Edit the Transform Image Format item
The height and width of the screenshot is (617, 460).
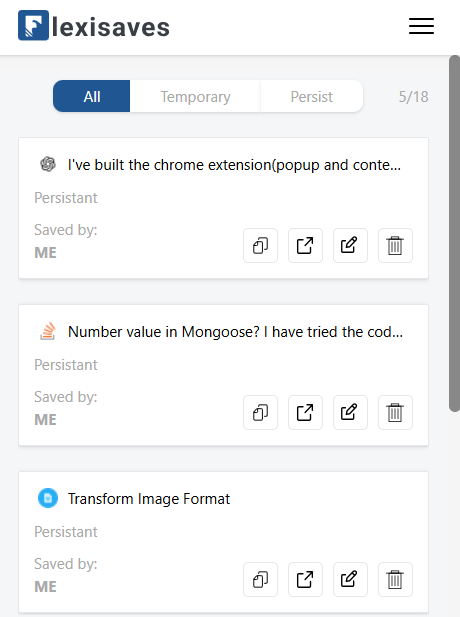(350, 580)
